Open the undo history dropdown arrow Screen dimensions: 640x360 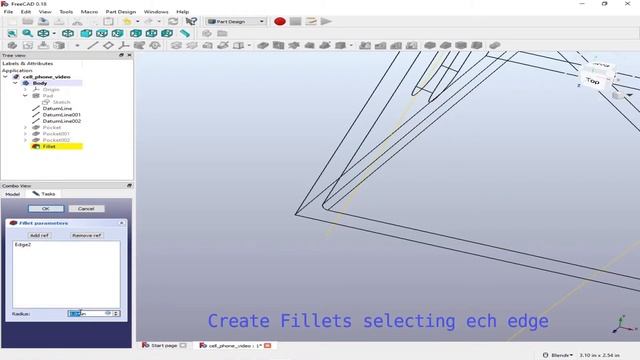tap(138, 21)
